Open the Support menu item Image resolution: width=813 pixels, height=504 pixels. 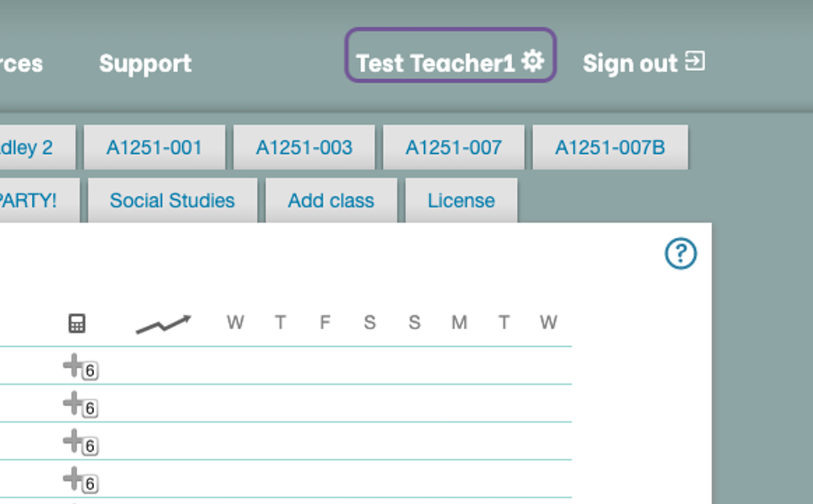(x=145, y=64)
